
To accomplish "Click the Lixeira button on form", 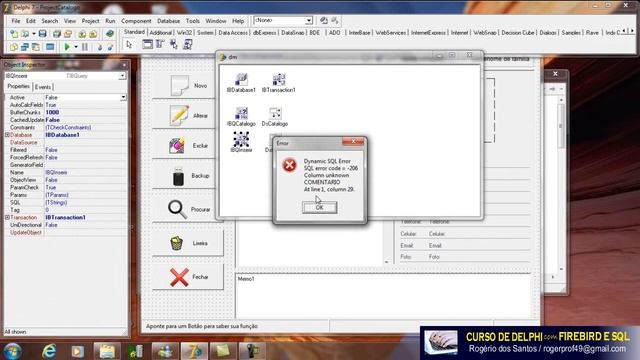I will (x=188, y=243).
